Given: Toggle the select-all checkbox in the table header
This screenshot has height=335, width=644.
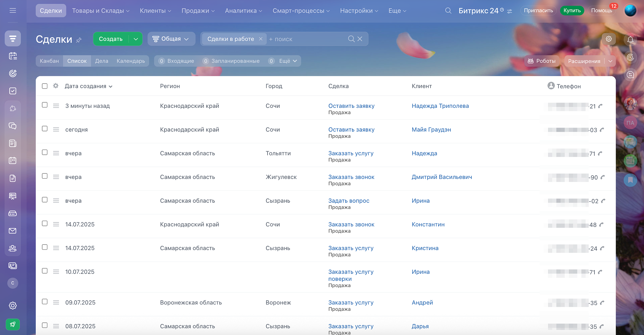Looking at the screenshot, I should (x=45, y=86).
